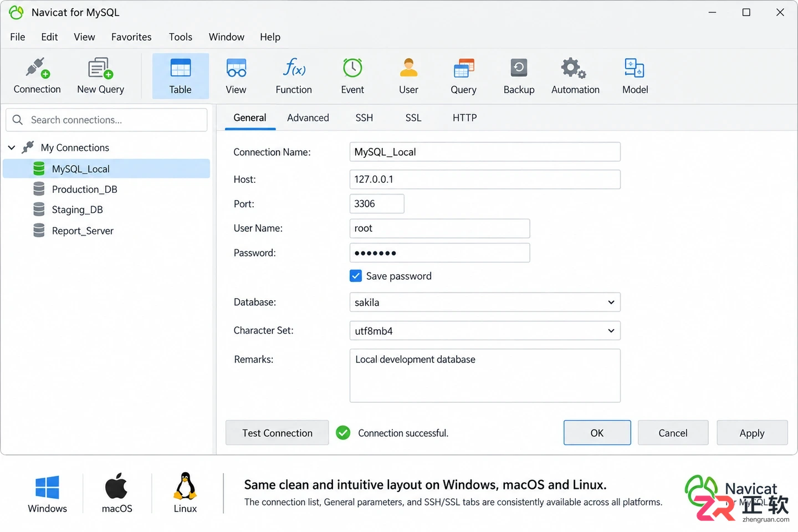Open the Tools menu
This screenshot has width=798, height=532.
click(x=181, y=37)
